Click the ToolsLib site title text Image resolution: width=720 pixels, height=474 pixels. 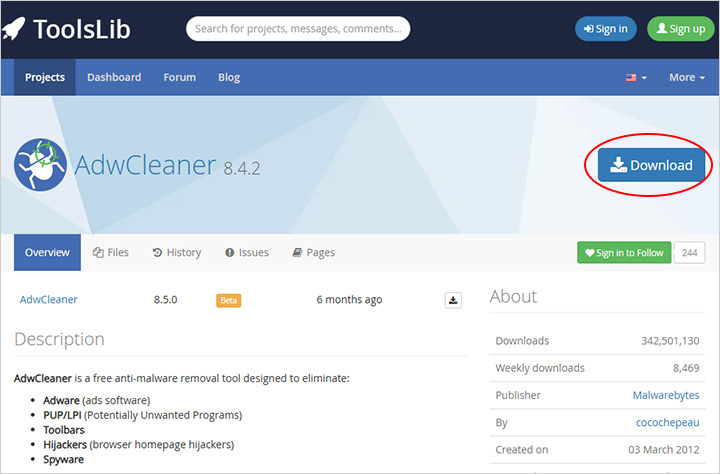pos(82,29)
